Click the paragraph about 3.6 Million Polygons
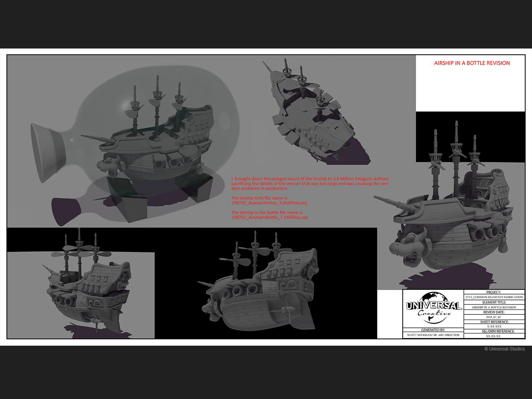 point(310,184)
